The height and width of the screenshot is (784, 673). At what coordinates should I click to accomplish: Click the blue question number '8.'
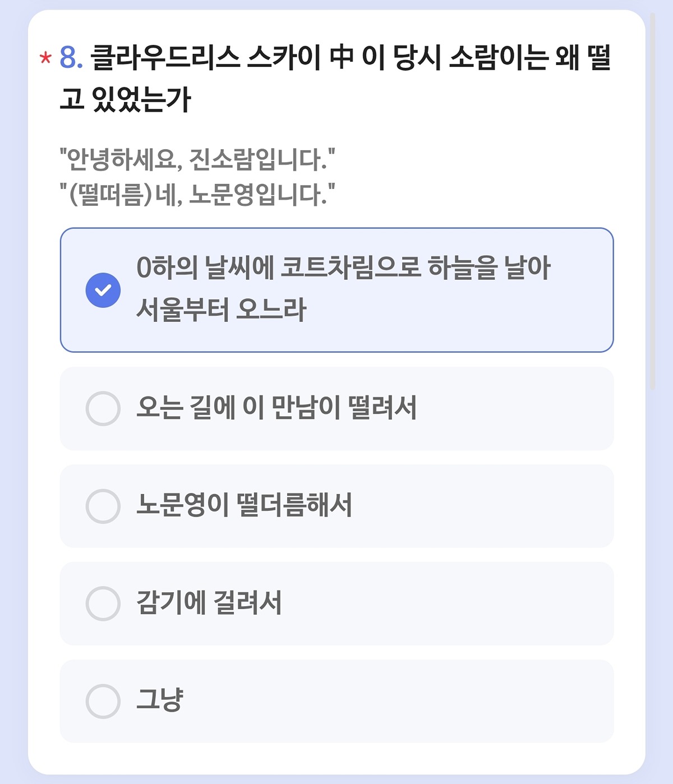pos(71,58)
